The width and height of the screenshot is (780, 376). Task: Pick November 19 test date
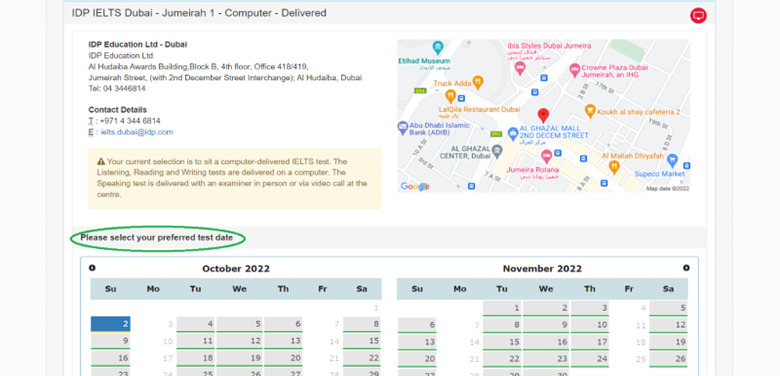pos(668,342)
